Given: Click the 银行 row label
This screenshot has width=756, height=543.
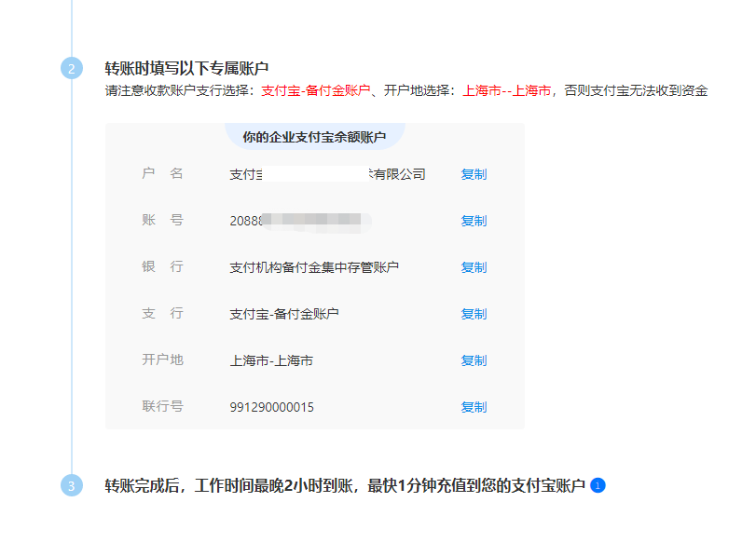Looking at the screenshot, I should [162, 266].
